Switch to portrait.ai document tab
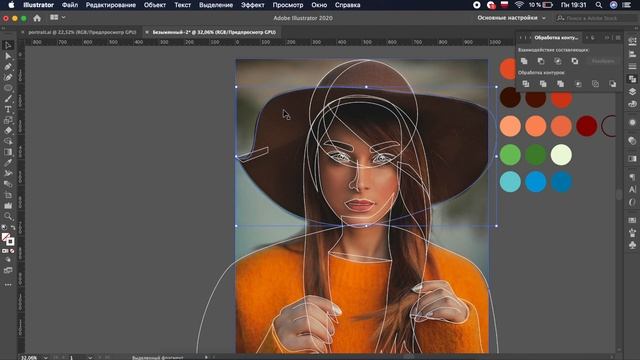640x360 pixels. (82, 32)
